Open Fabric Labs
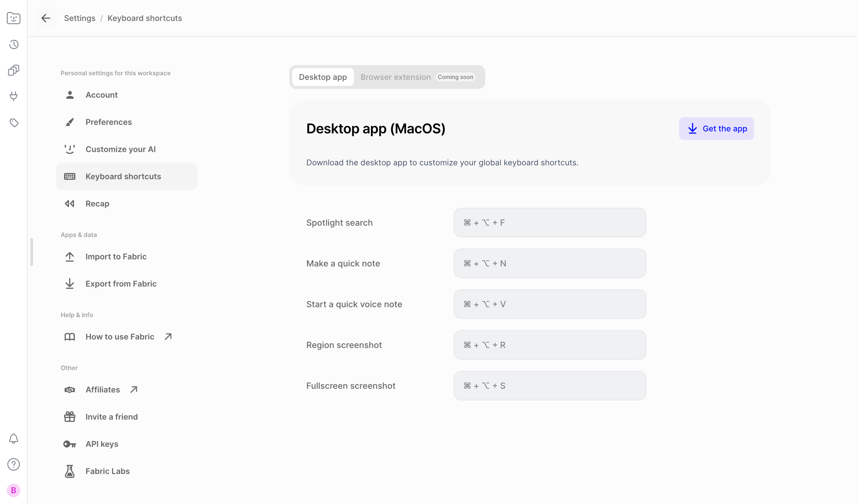Viewport: 857px width, 504px height. (127, 471)
